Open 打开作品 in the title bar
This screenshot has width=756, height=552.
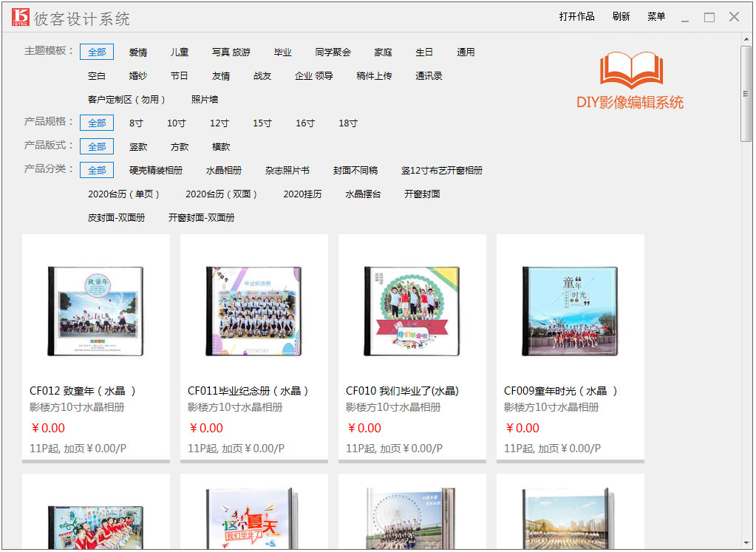[x=576, y=17]
